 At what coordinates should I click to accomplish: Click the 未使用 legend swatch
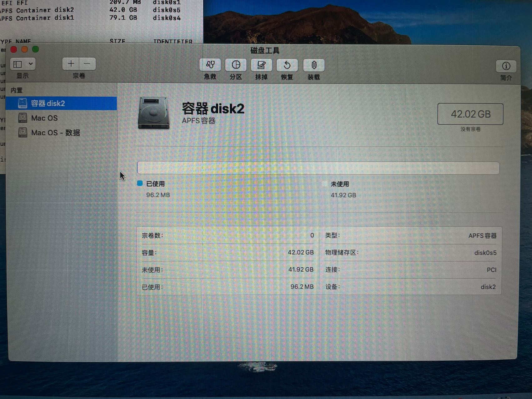point(325,184)
